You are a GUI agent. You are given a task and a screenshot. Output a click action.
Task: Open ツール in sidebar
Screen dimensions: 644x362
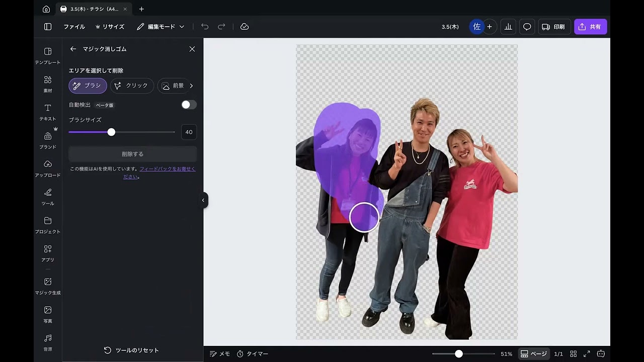48,196
